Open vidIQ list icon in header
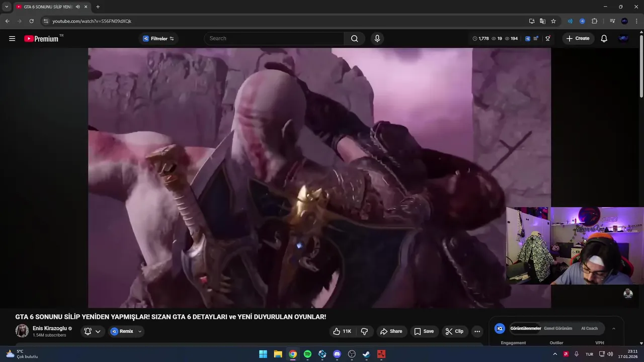 (x=536, y=39)
